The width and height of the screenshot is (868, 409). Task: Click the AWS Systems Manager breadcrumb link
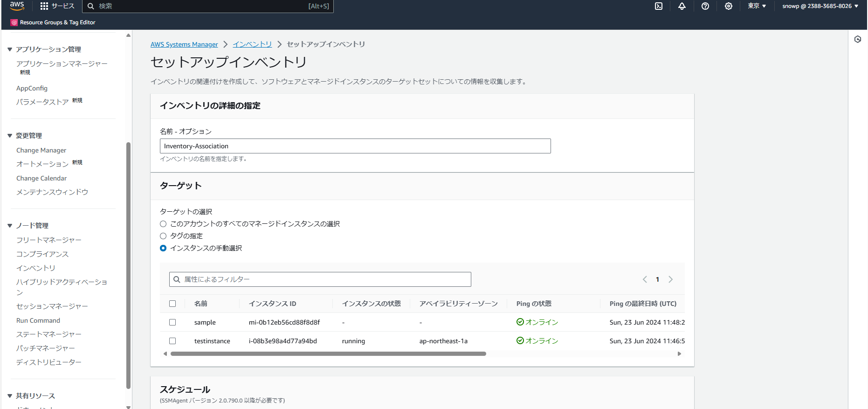[x=184, y=44]
